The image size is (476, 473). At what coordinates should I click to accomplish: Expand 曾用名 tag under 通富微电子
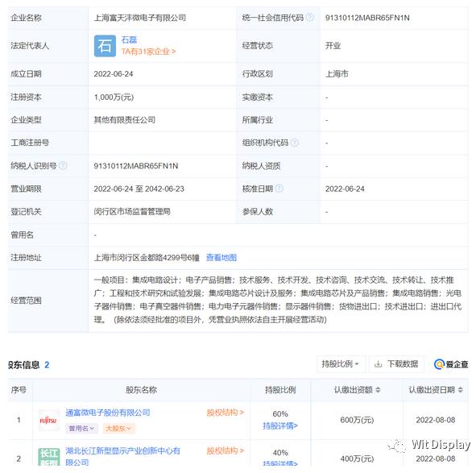coord(81,429)
